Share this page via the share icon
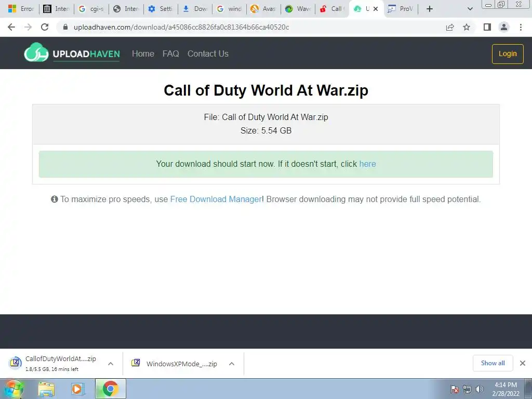The image size is (532, 399). coord(450,27)
